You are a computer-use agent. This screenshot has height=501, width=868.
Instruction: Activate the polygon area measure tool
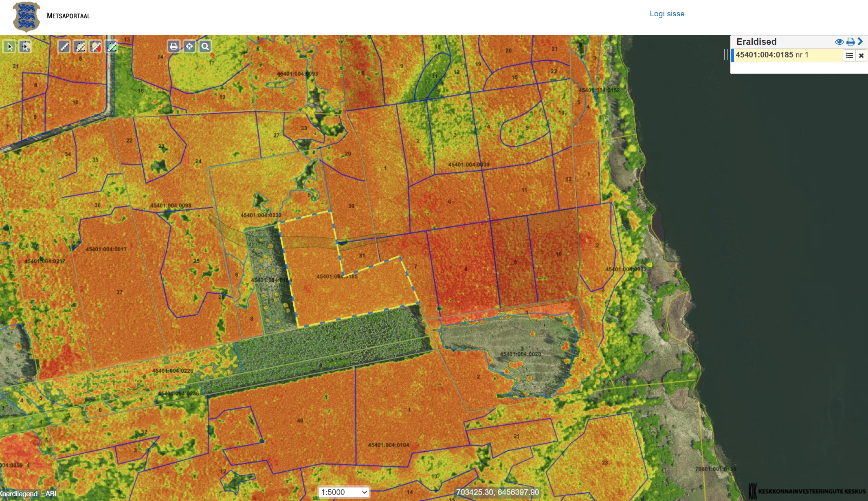(x=80, y=47)
